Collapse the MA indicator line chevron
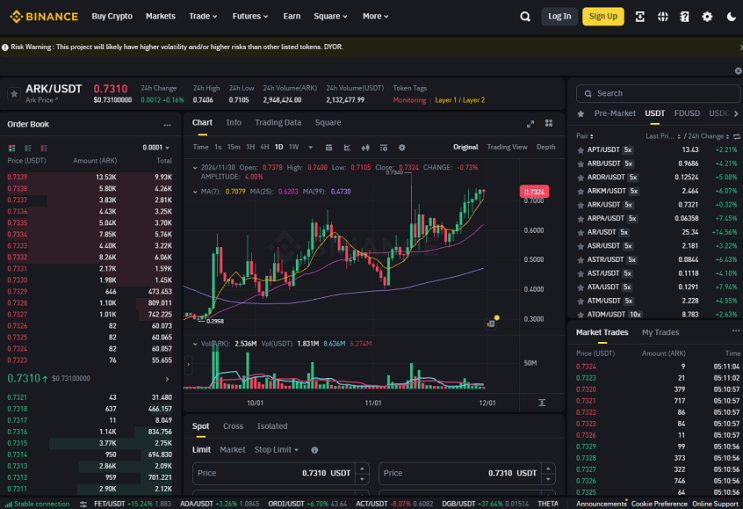The image size is (743, 509). 195,192
